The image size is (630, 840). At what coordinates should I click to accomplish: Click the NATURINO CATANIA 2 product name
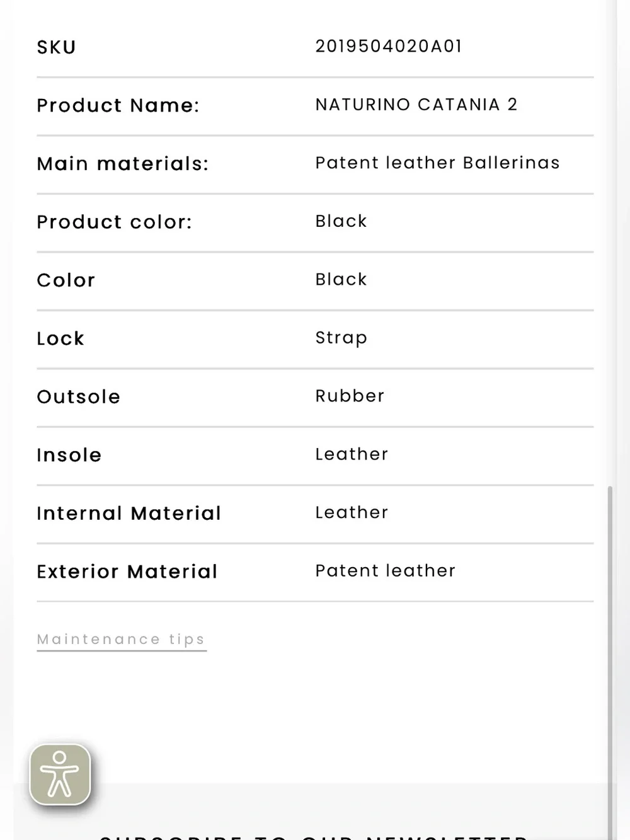(x=416, y=105)
